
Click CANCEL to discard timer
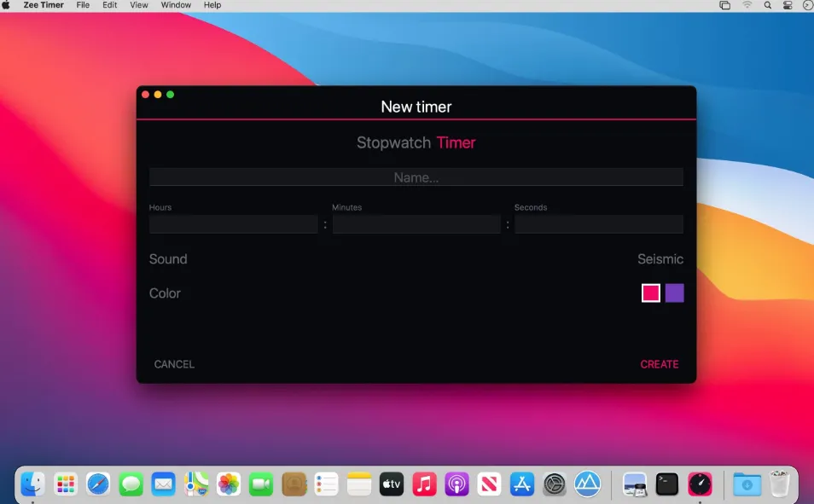point(174,364)
